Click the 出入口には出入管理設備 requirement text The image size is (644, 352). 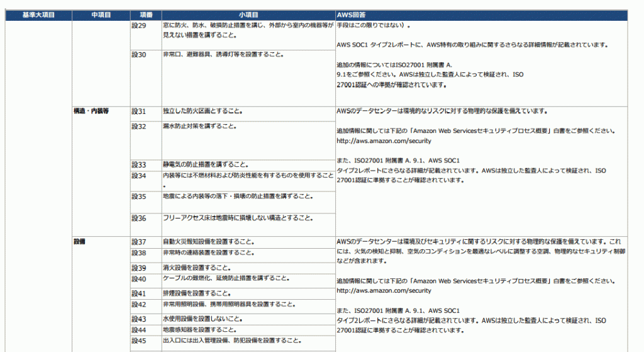coord(233,341)
